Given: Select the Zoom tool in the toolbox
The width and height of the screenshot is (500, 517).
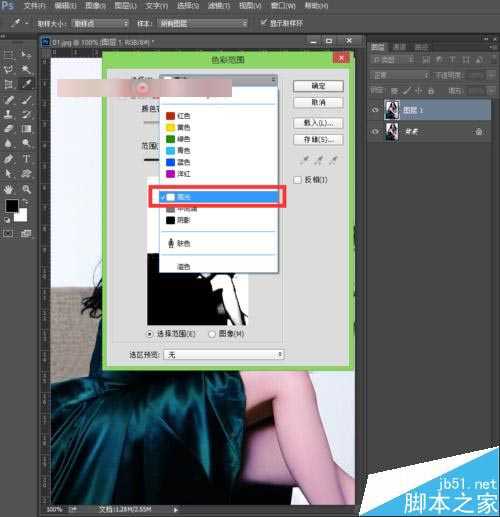Looking at the screenshot, I should click(26, 189).
